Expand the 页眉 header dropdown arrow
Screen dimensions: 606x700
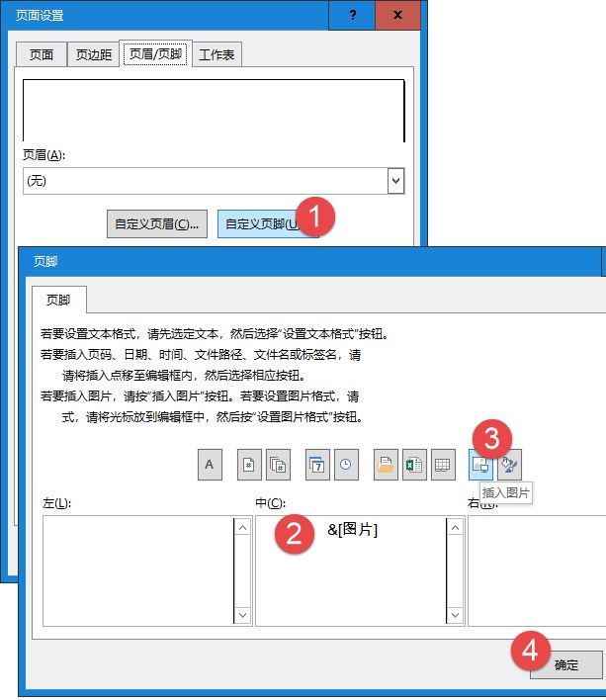click(x=395, y=181)
